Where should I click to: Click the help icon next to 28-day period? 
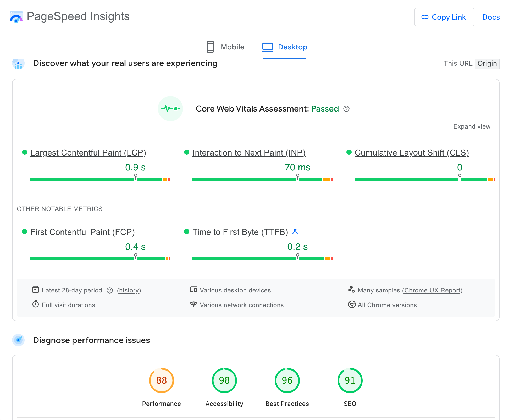tap(110, 290)
